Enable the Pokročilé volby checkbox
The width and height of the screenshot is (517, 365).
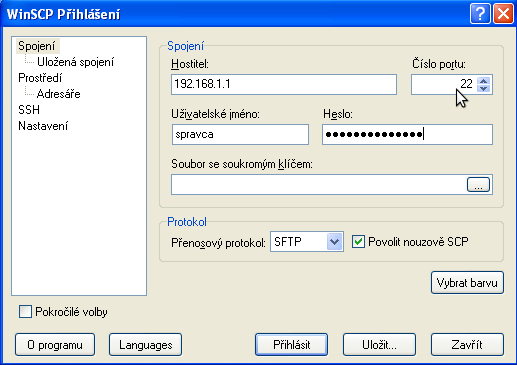pos(25,312)
